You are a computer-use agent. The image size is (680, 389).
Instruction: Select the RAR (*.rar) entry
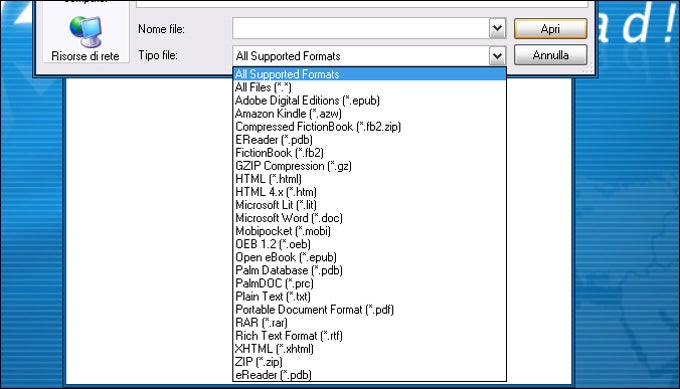tap(369, 323)
